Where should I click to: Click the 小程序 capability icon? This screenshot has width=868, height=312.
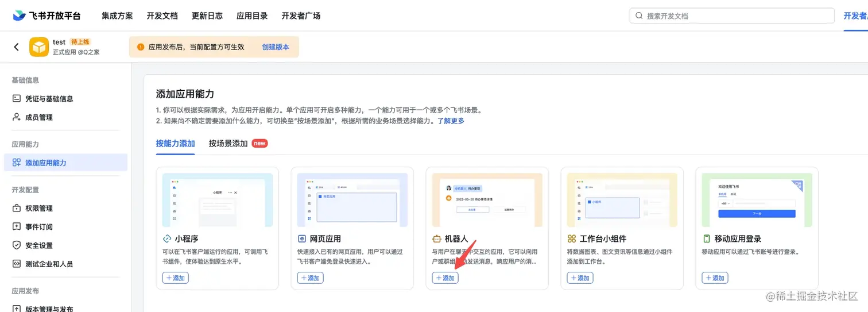(167, 238)
